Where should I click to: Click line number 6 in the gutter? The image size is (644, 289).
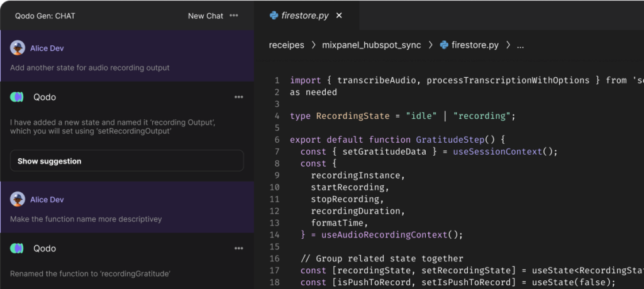coord(277,139)
